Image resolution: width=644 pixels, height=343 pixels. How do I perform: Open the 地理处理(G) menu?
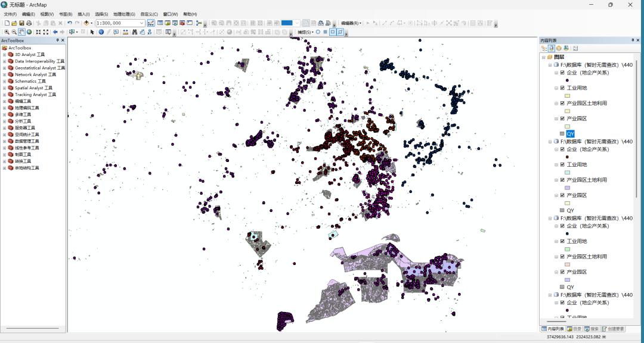point(124,14)
